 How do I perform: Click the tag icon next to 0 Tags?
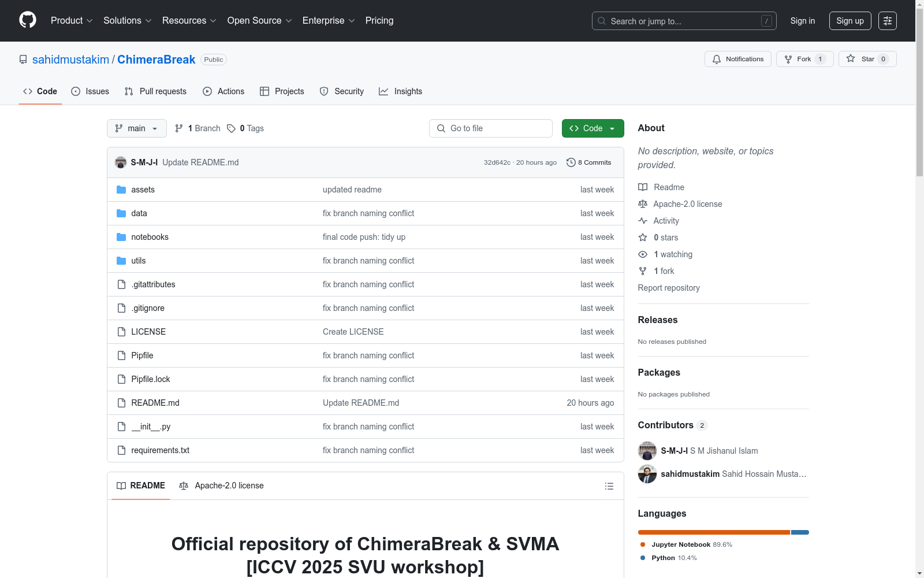pyautogui.click(x=231, y=128)
